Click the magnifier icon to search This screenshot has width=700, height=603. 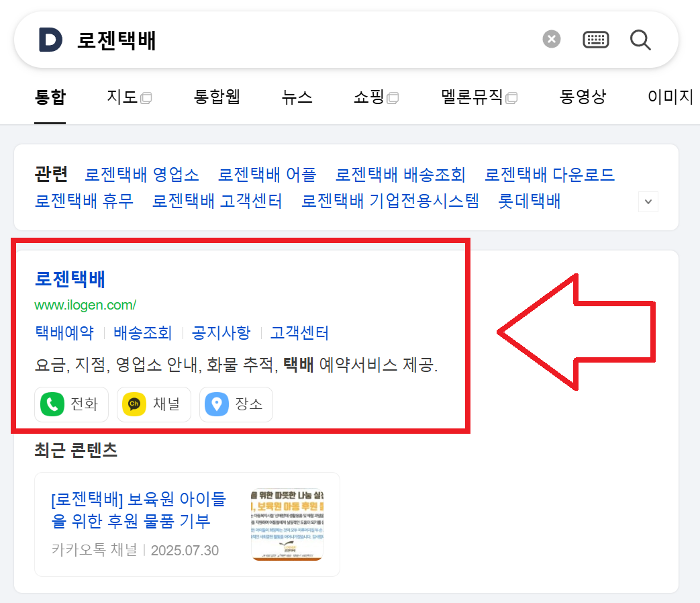pyautogui.click(x=640, y=40)
